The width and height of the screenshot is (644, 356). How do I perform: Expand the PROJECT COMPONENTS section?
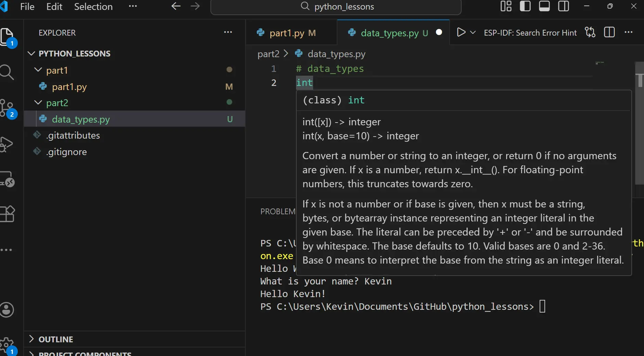point(134,353)
